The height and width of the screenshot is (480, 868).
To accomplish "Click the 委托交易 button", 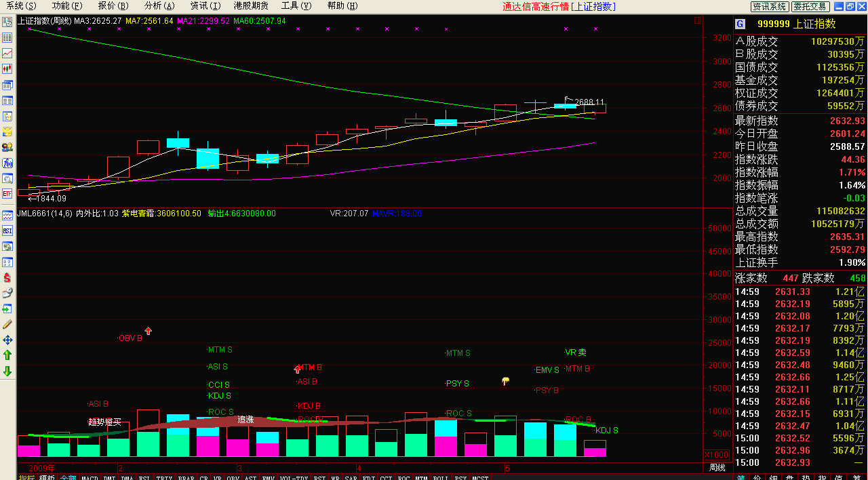I will coord(810,6).
